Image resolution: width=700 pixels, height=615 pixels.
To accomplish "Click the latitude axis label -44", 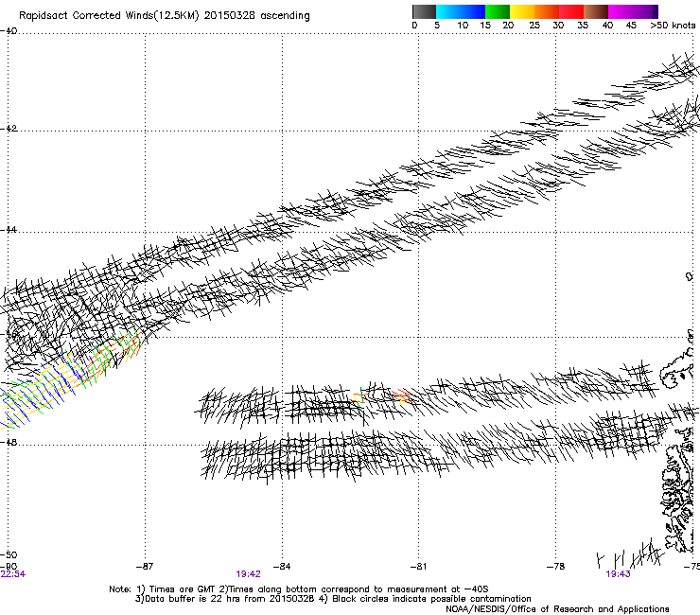I will 9,230.
